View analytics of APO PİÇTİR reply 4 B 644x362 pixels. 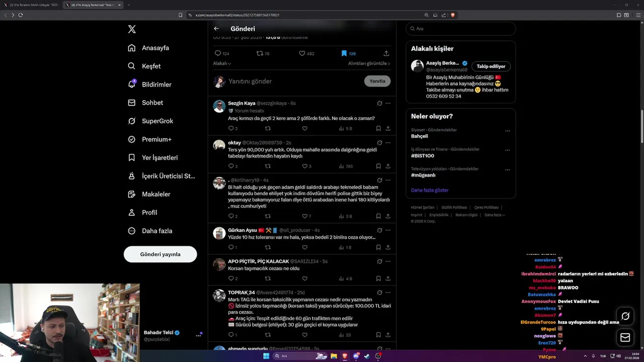click(x=345, y=279)
